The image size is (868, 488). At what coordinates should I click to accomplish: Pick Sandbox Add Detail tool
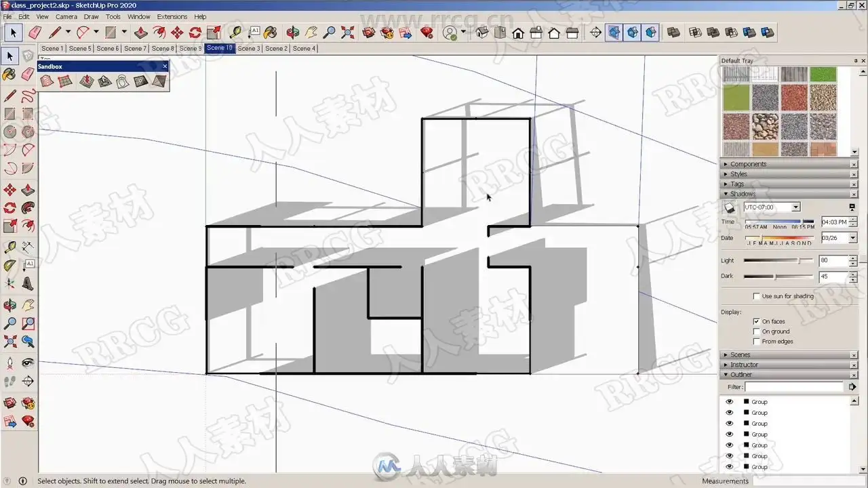(140, 81)
